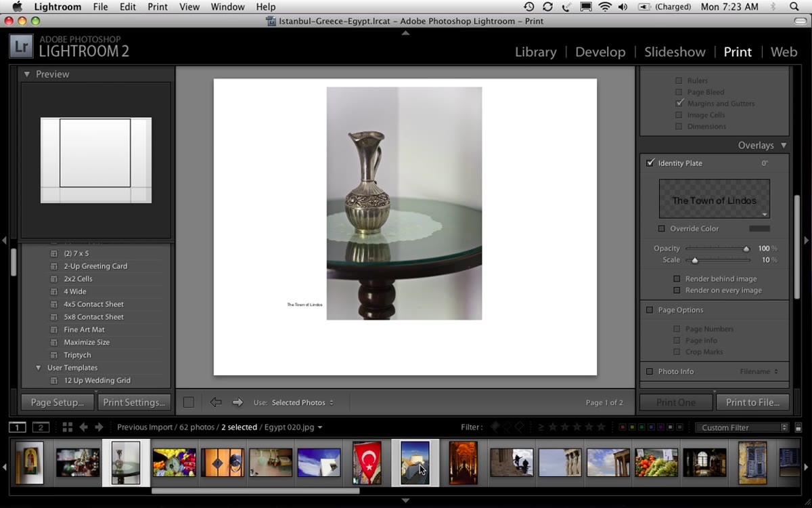
Task: Click the second window display button labeled 2
Action: pyautogui.click(x=41, y=427)
